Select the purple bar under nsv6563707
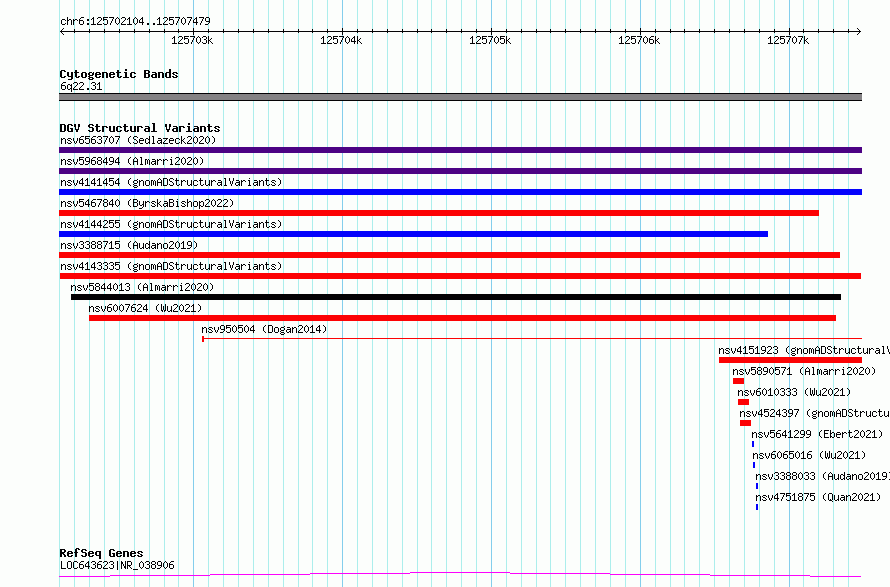 [460, 150]
